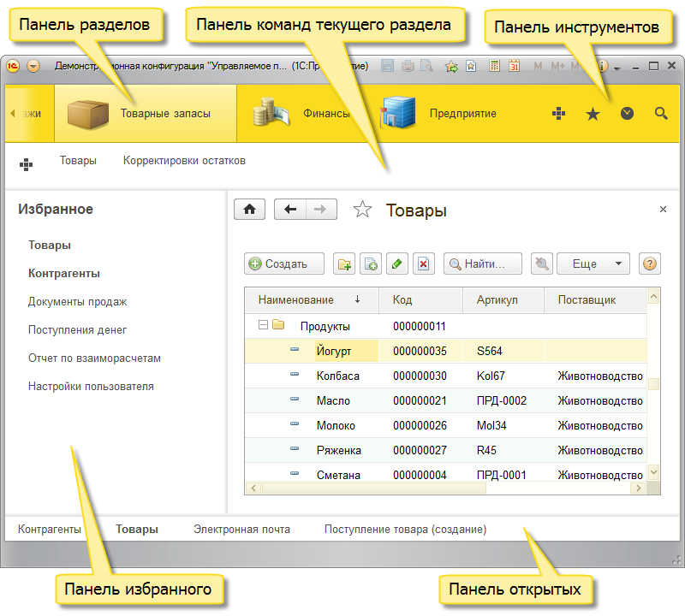Select the Колбаса row
Viewport: 685px width, 616px height.
pyautogui.click(x=445, y=376)
